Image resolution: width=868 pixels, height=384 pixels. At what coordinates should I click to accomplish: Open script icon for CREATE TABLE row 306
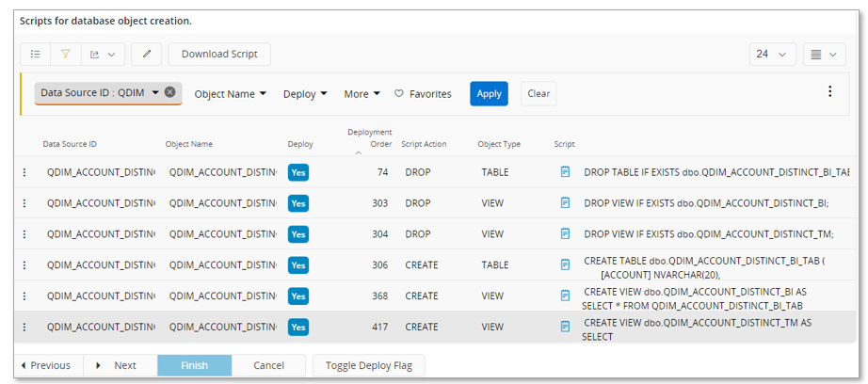point(566,265)
